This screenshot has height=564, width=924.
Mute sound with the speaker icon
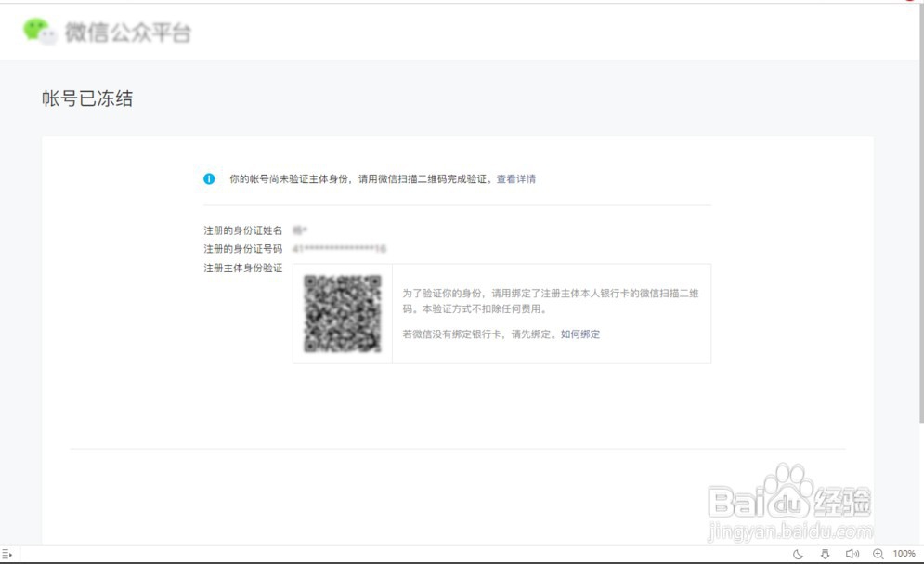click(x=852, y=554)
